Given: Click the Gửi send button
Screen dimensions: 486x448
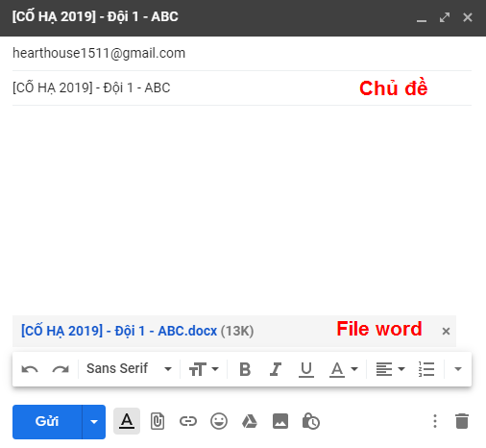Looking at the screenshot, I should coord(47,422).
